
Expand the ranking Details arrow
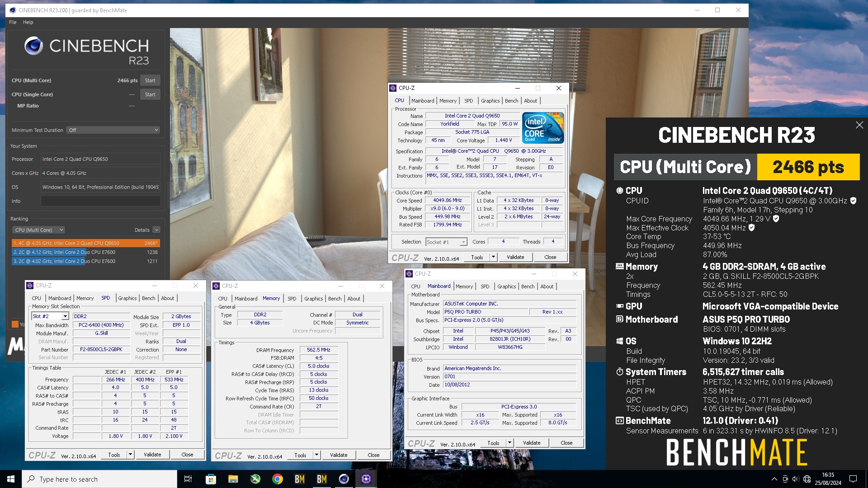click(156, 230)
